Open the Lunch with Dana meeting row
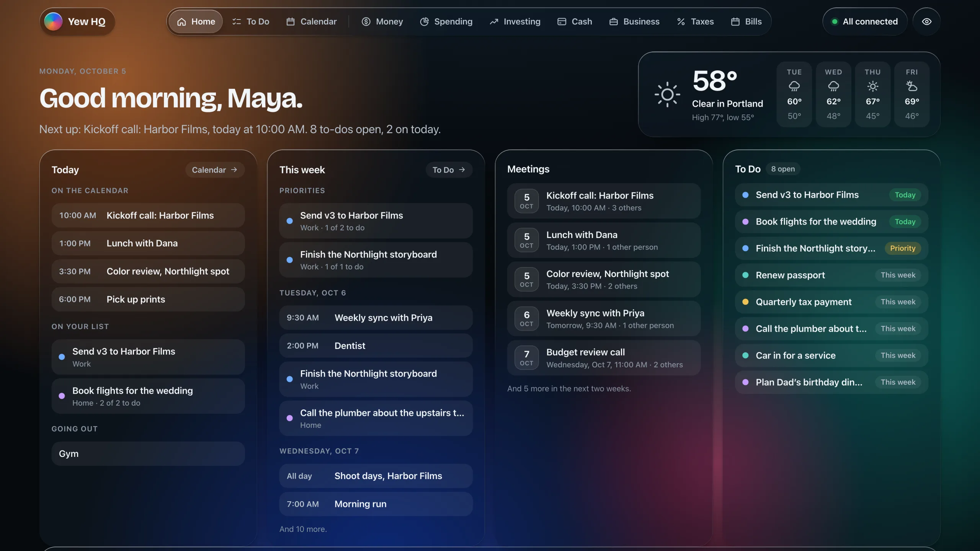This screenshot has width=980, height=551. click(604, 240)
